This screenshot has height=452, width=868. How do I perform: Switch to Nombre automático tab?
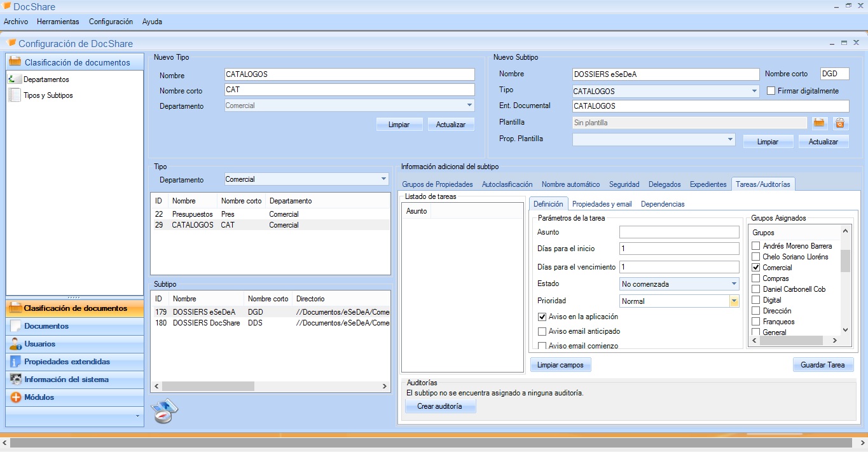pos(570,184)
